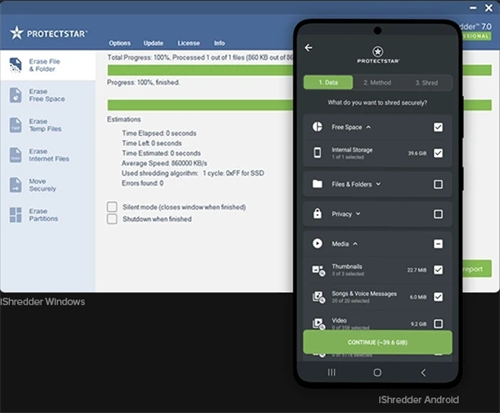Open Erase File & Folder icon
The image size is (500, 413).
click(15, 65)
